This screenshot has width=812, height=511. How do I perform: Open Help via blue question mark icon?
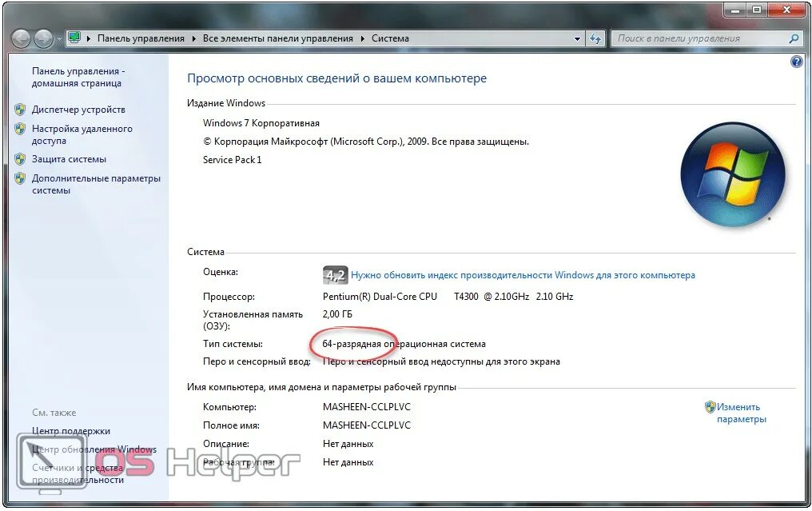pos(797,62)
